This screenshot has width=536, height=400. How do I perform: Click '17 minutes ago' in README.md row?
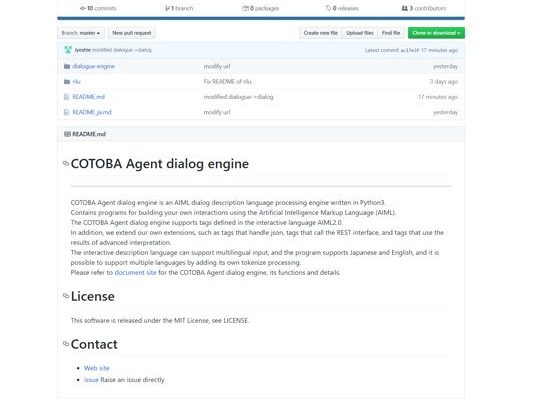(438, 97)
